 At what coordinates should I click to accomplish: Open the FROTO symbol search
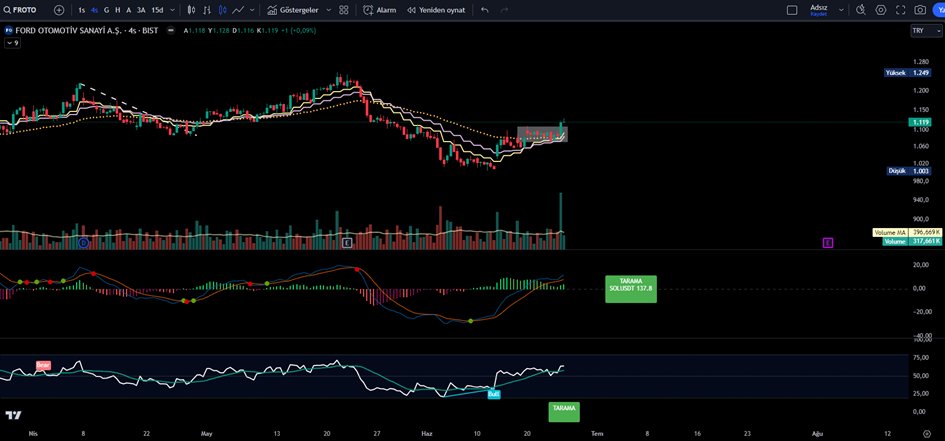[x=20, y=10]
